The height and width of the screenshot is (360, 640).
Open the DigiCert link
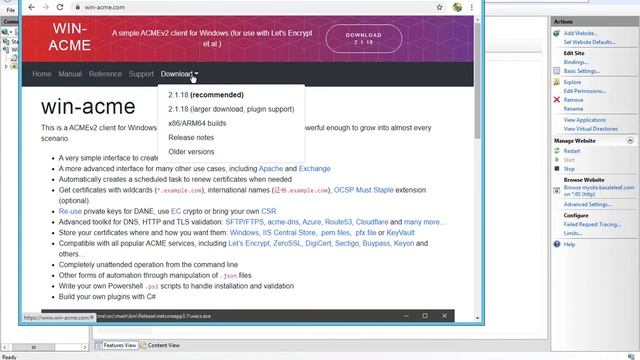pos(318,243)
